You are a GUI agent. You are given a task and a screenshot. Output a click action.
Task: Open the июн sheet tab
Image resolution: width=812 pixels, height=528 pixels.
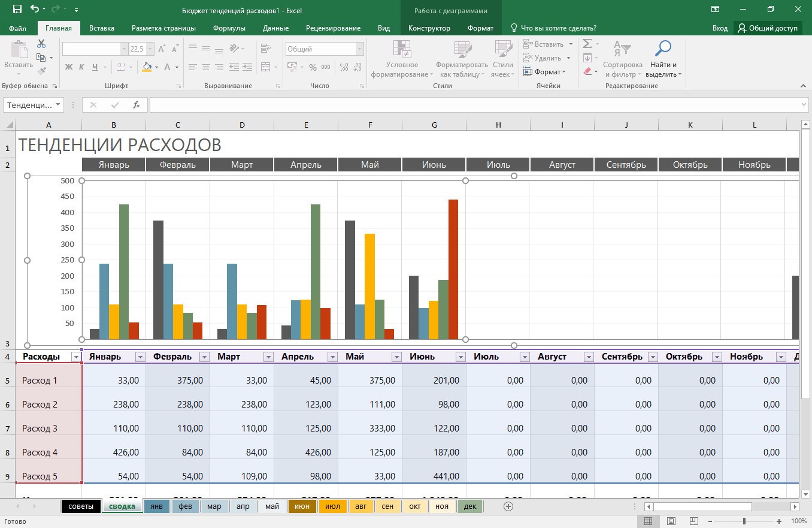point(302,506)
